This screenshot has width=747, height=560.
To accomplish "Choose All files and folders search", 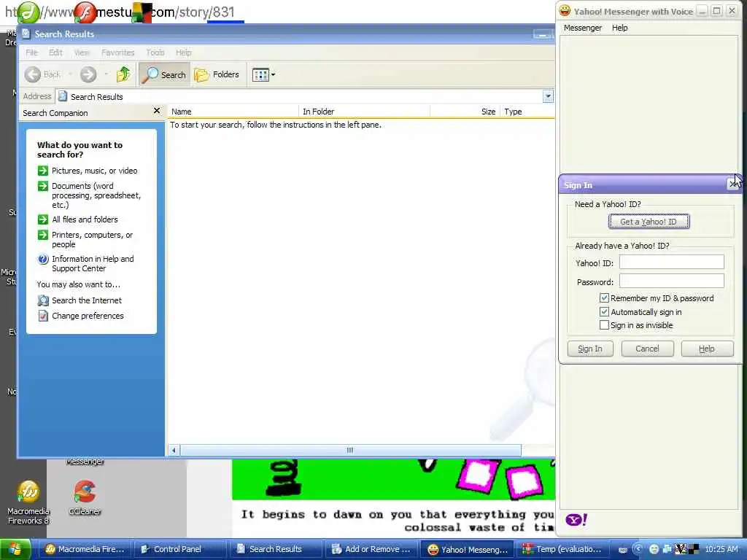I will coord(85,219).
